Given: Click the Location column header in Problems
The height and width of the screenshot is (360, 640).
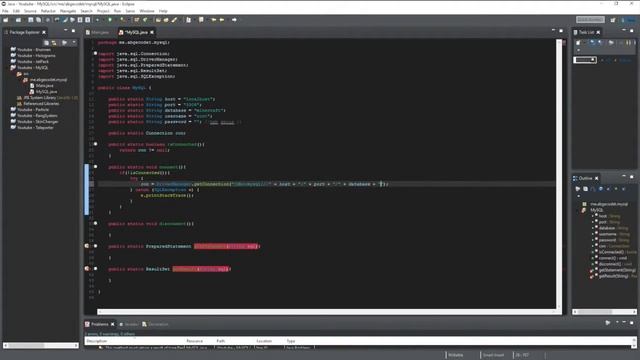Looking at the screenshot, I should coord(264,341).
